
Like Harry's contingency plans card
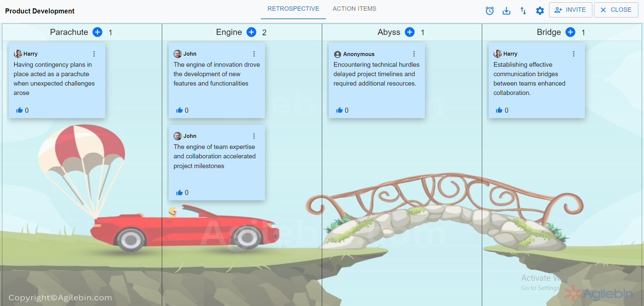[20, 110]
